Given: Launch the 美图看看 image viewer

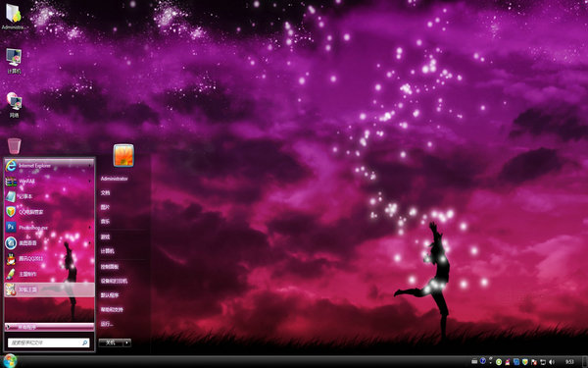Looking at the screenshot, I should [x=49, y=243].
